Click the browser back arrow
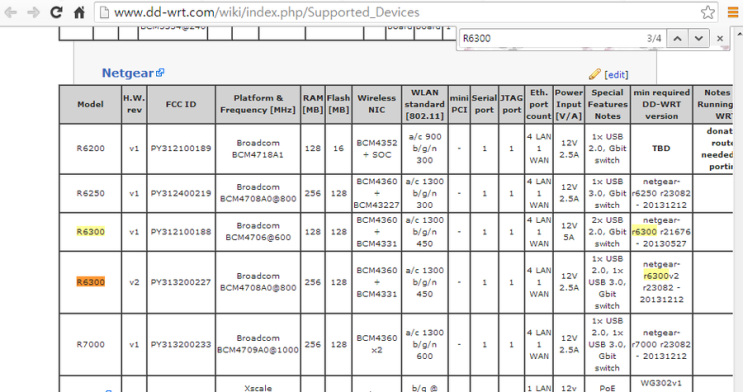The height and width of the screenshot is (392, 743). (x=10, y=12)
